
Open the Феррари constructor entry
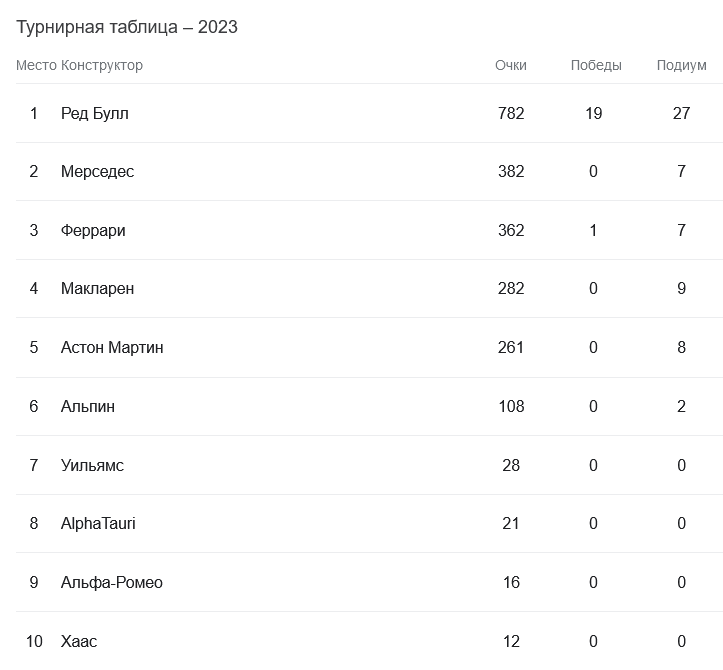pos(93,230)
